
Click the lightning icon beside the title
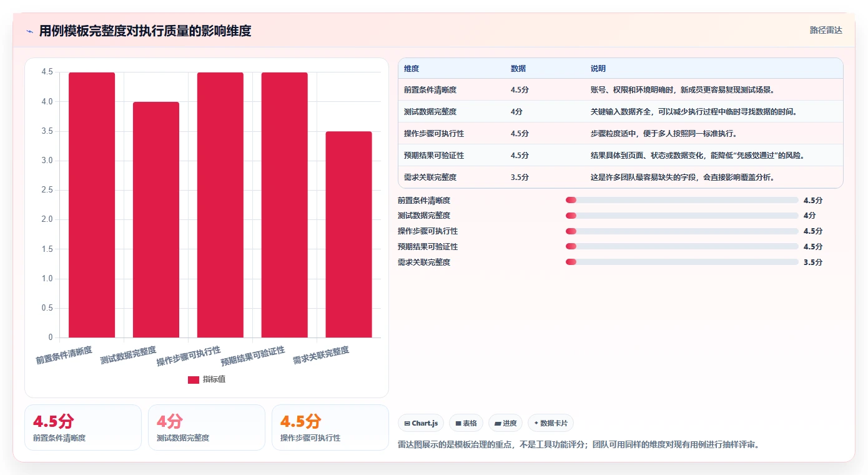(x=30, y=31)
